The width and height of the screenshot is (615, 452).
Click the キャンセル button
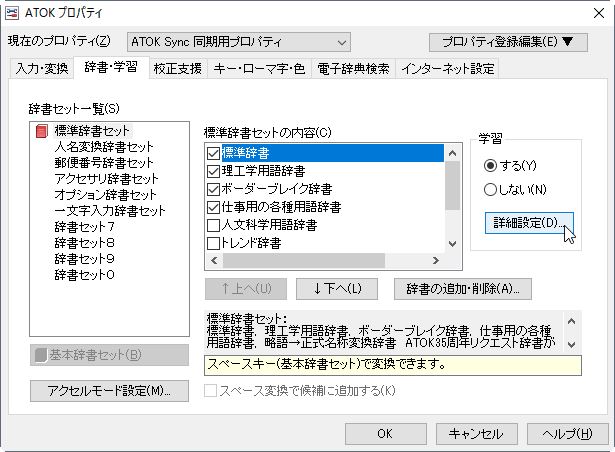[x=477, y=434]
